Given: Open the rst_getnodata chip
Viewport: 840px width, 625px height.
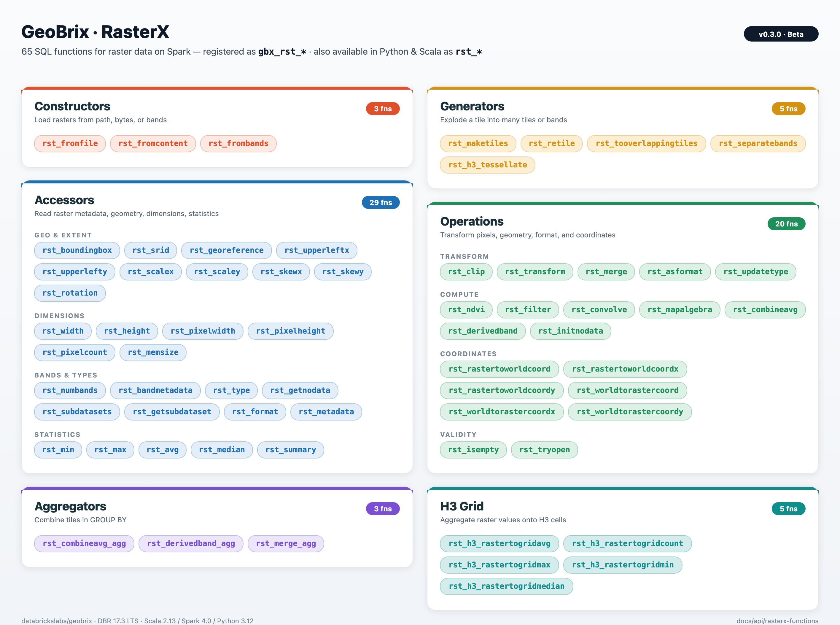Looking at the screenshot, I should [300, 391].
